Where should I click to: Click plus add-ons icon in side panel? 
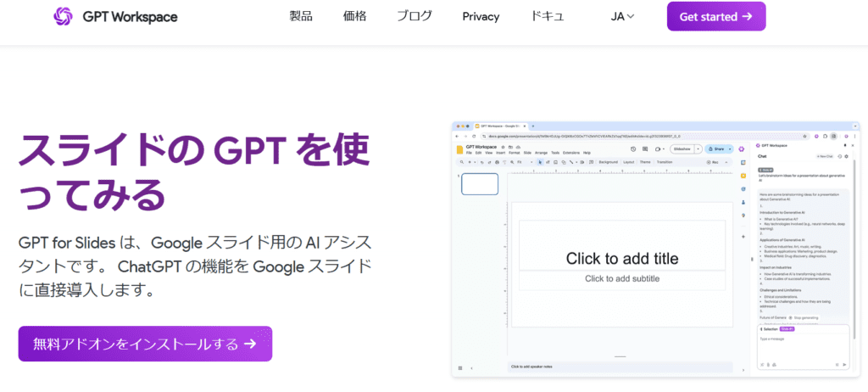pyautogui.click(x=743, y=236)
